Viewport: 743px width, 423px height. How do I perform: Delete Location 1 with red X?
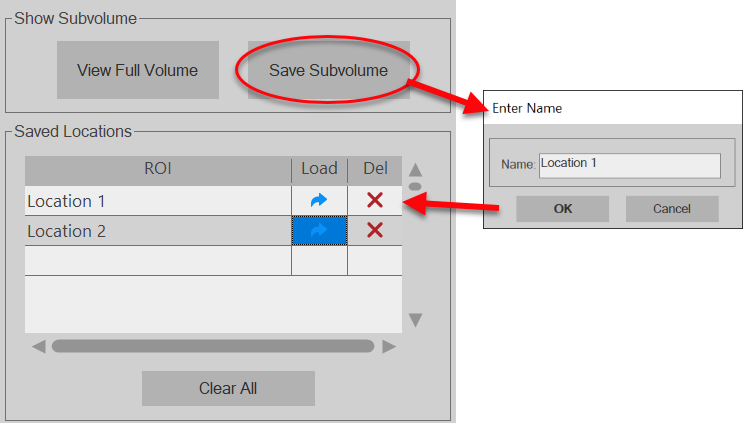[375, 201]
